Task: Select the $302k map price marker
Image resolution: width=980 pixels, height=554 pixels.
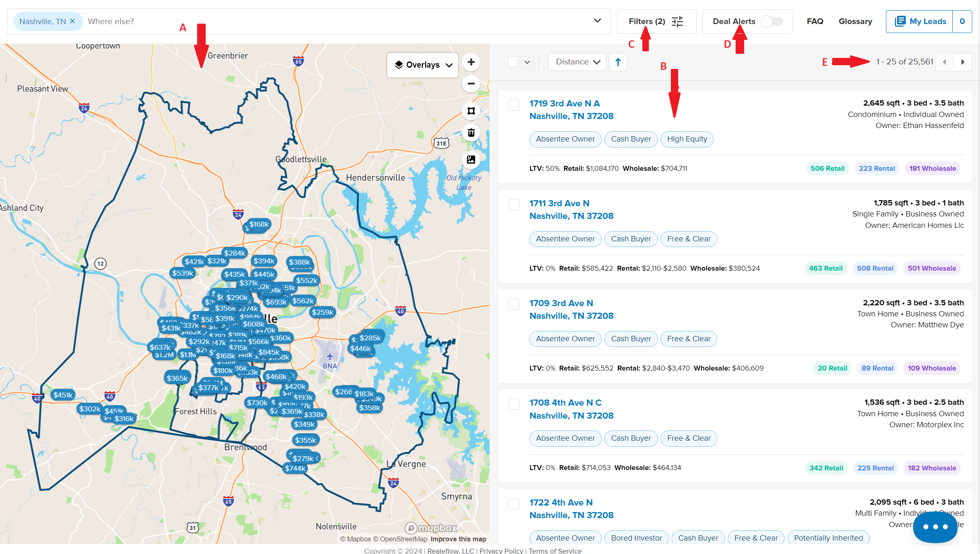Action: [x=90, y=408]
